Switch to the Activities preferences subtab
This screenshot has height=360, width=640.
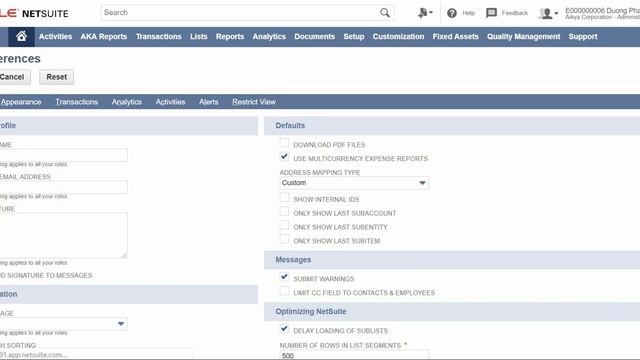[170, 102]
